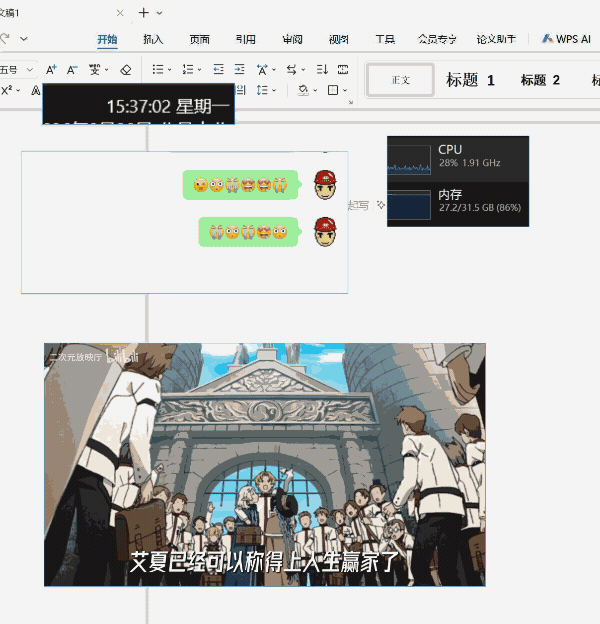
Task: Click the undo/redo arrow icon
Action: tap(5, 39)
